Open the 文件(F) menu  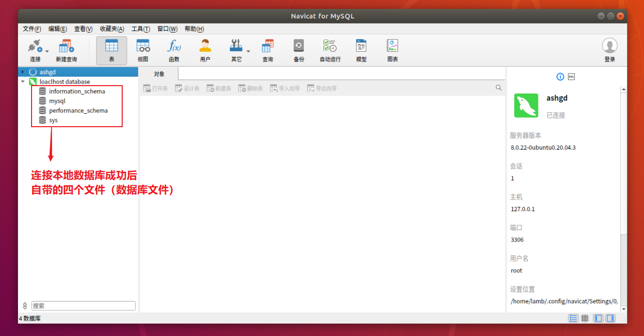[32, 29]
